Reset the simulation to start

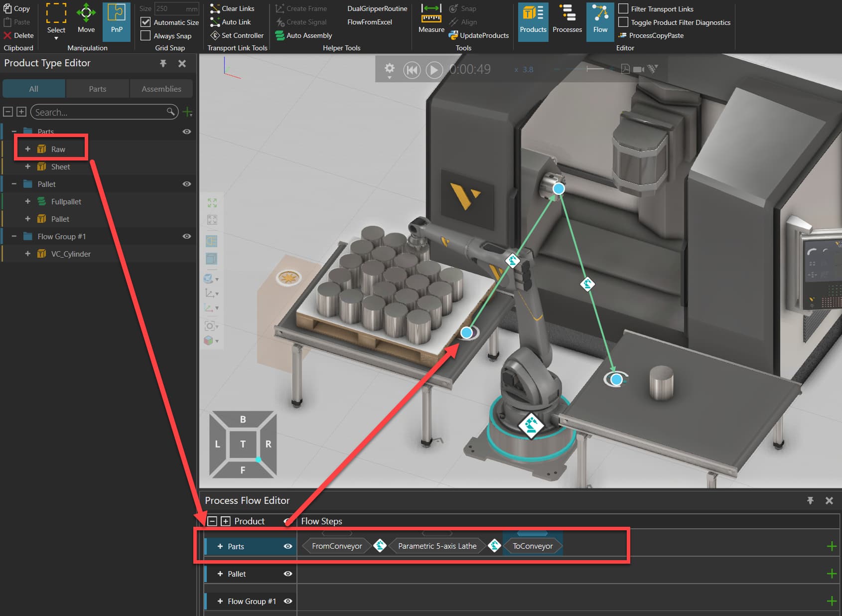click(412, 70)
